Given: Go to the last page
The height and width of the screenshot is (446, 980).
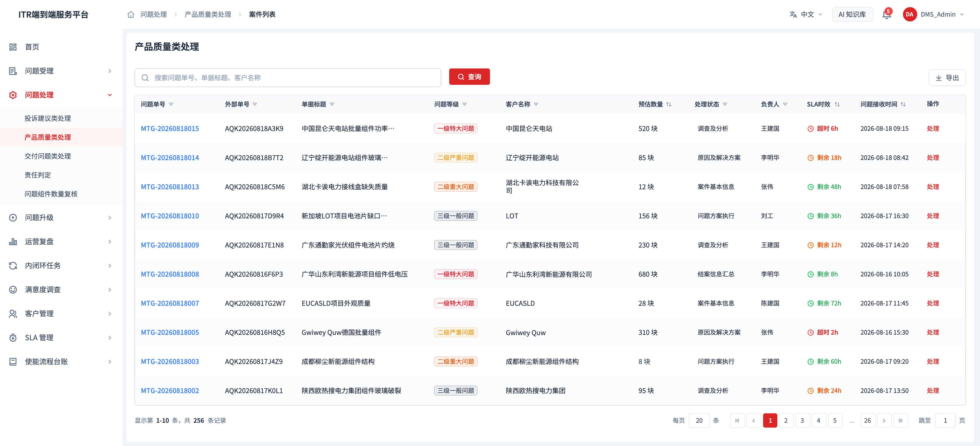Looking at the screenshot, I should [x=900, y=420].
